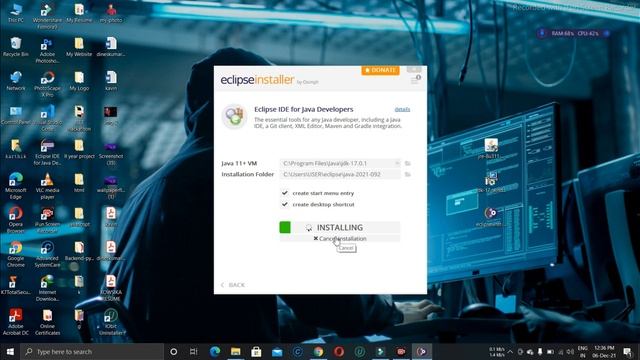
Task: Select Google Chrome desktop shortcut
Action: coord(16,254)
